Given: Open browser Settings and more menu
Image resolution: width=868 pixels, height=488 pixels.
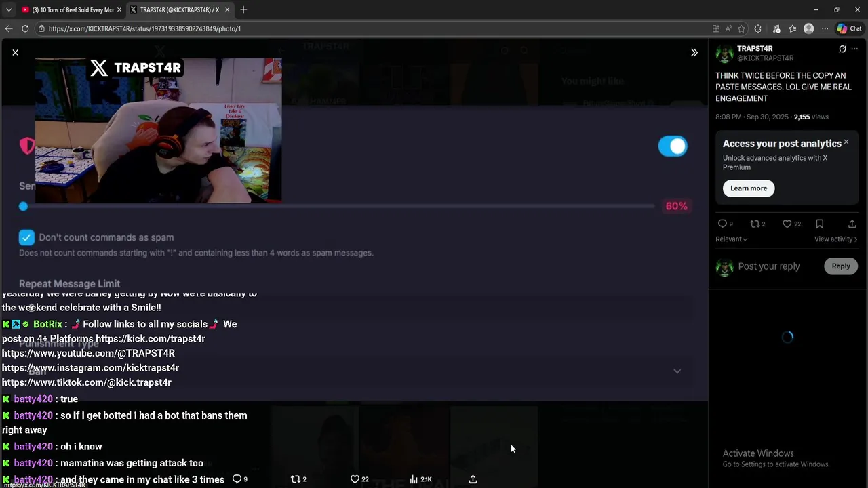Looking at the screenshot, I should 825,28.
